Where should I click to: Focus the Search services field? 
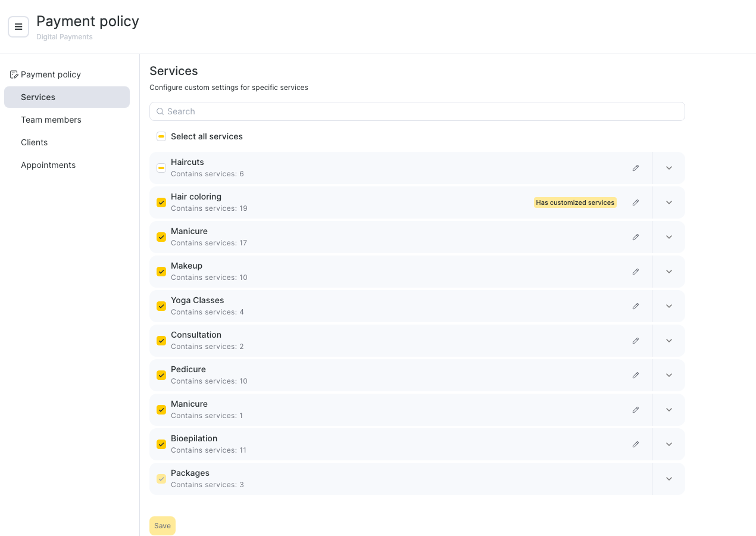pos(417,111)
